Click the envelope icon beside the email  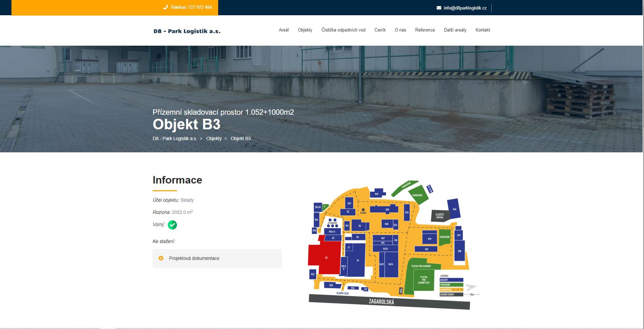click(x=439, y=8)
